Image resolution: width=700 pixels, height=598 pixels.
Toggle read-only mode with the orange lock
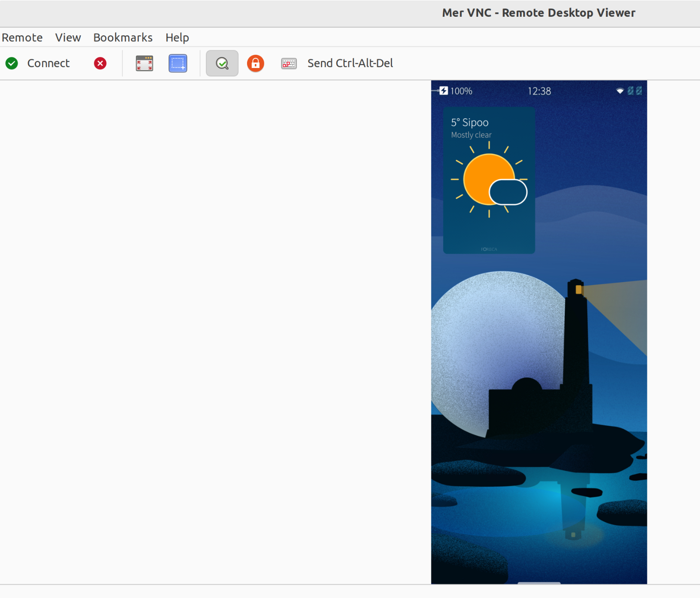(255, 64)
